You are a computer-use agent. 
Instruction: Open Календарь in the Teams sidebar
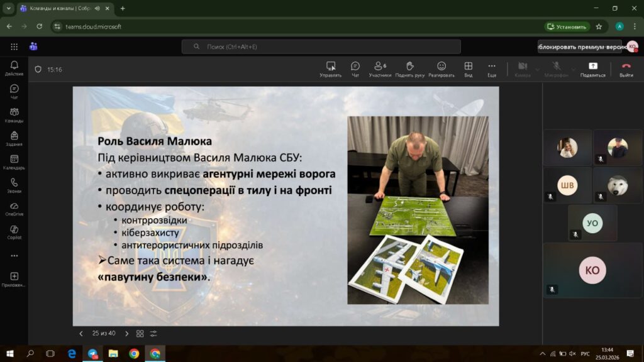coord(14,162)
